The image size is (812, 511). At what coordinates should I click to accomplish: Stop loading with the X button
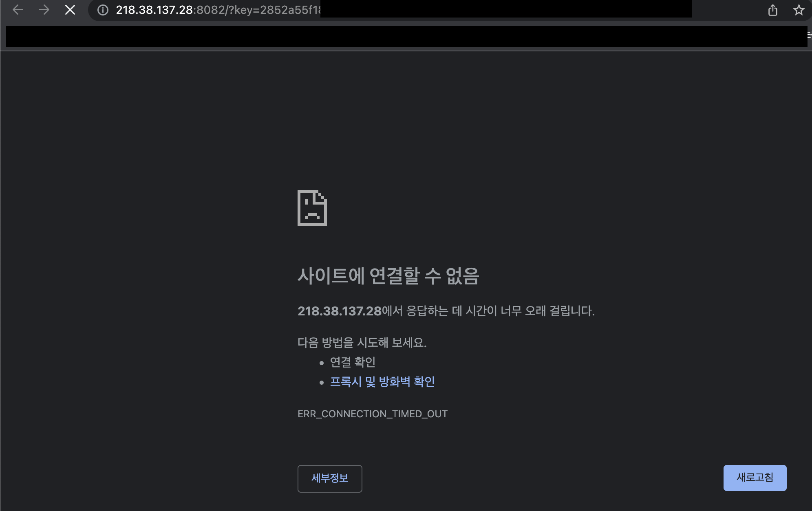click(70, 10)
